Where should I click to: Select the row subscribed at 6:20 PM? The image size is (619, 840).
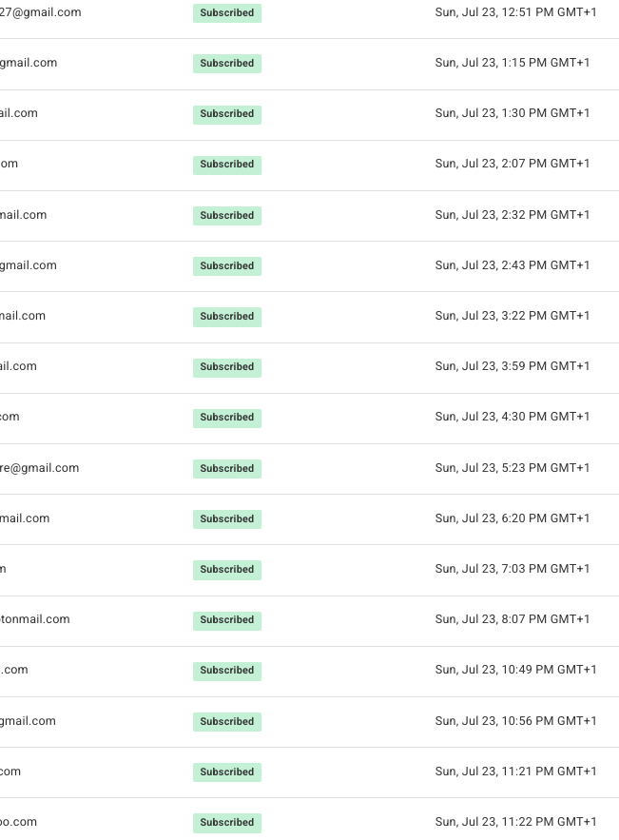pyautogui.click(x=310, y=519)
